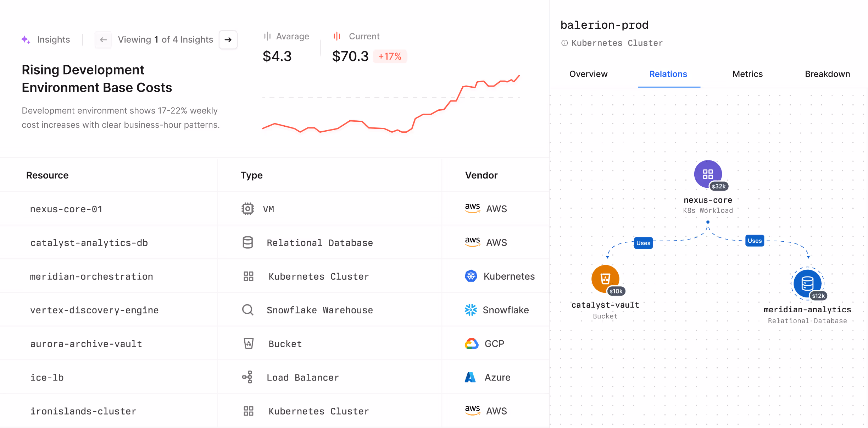Viewport: 868px width, 428px height.
Task: Click the Viewing 1 of 4 Insights label
Action: pyautogui.click(x=166, y=39)
